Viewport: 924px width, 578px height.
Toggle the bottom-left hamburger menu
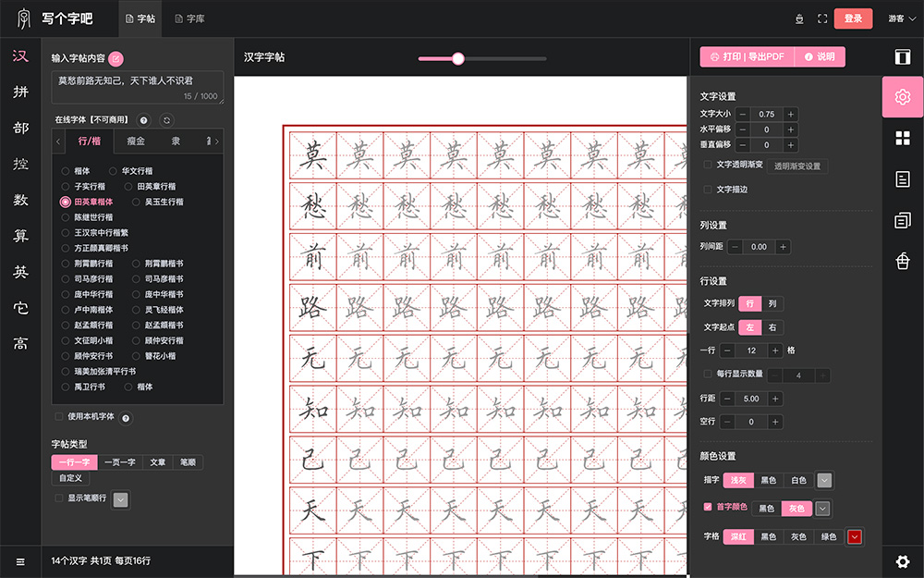20,561
